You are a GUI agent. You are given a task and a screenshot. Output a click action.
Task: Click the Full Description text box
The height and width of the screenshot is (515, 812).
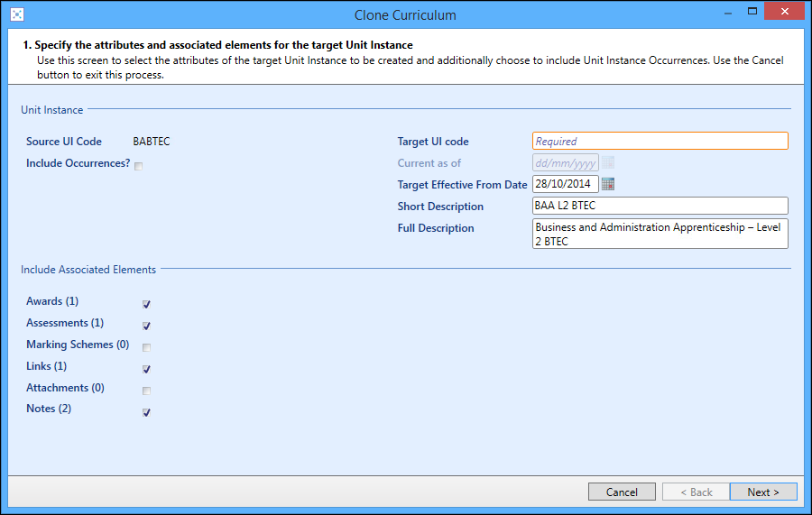tap(660, 234)
